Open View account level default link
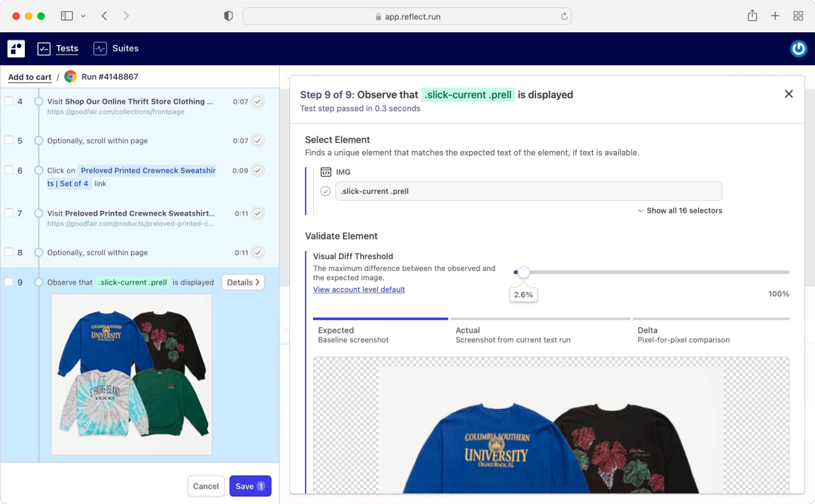 (359, 289)
